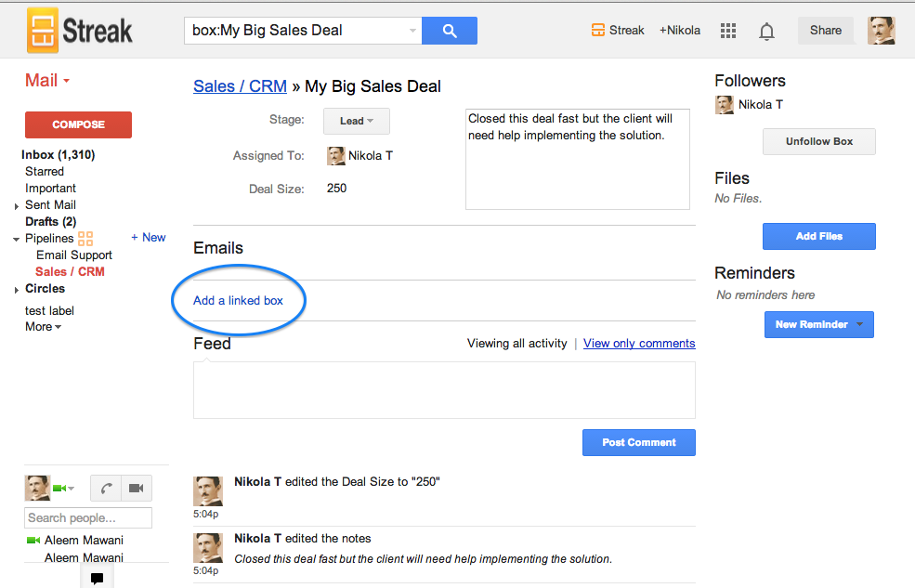Open Drafts (2)

[51, 222]
